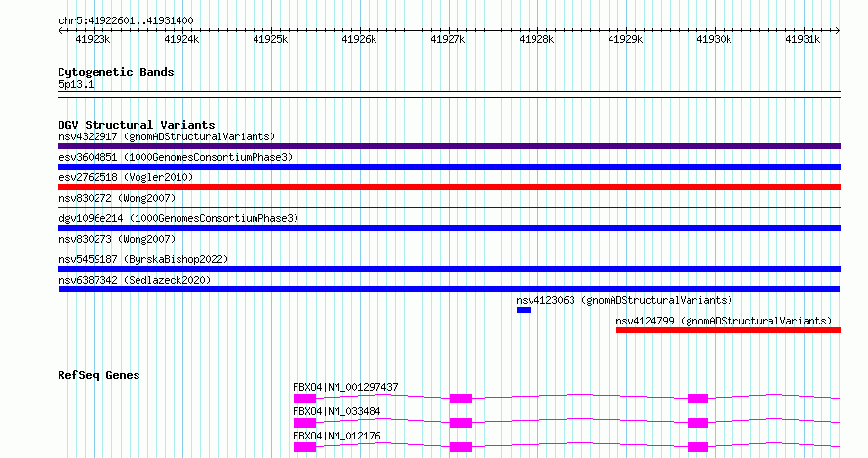Select nsv830272 (Wong2007) variant label
This screenshot has height=458, width=868.
(117, 198)
